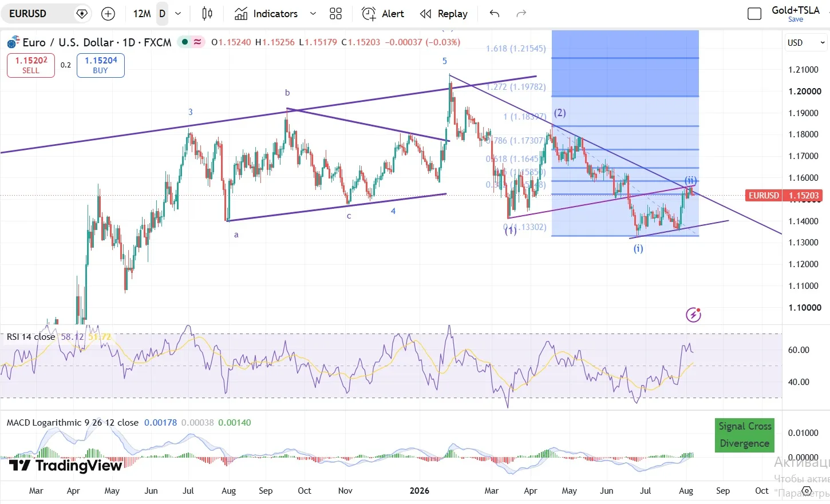Click the TradingView logo

(x=65, y=466)
